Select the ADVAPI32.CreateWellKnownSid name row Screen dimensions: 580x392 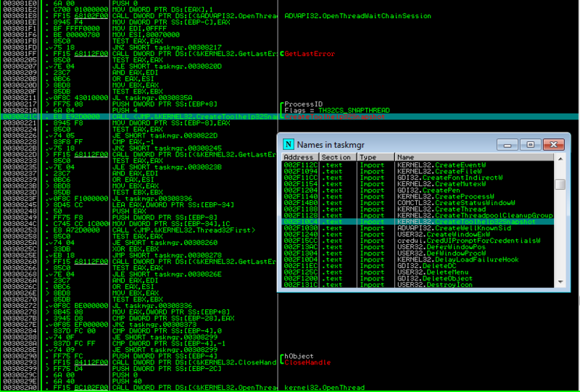418,228
